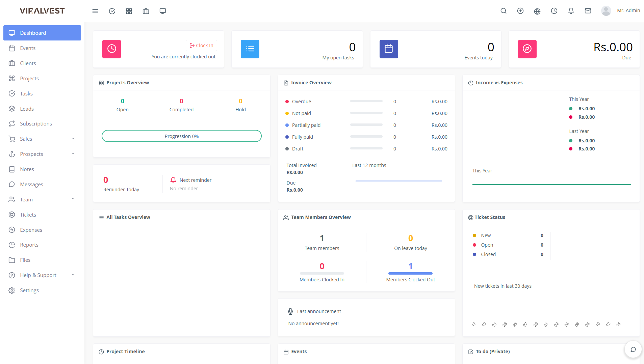Expand the Team sidebar entry
644x364 pixels.
[42, 199]
